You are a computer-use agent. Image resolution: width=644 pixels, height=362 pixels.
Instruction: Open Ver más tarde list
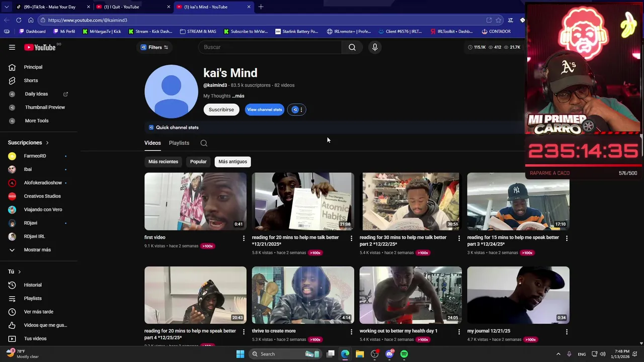pyautogui.click(x=38, y=312)
